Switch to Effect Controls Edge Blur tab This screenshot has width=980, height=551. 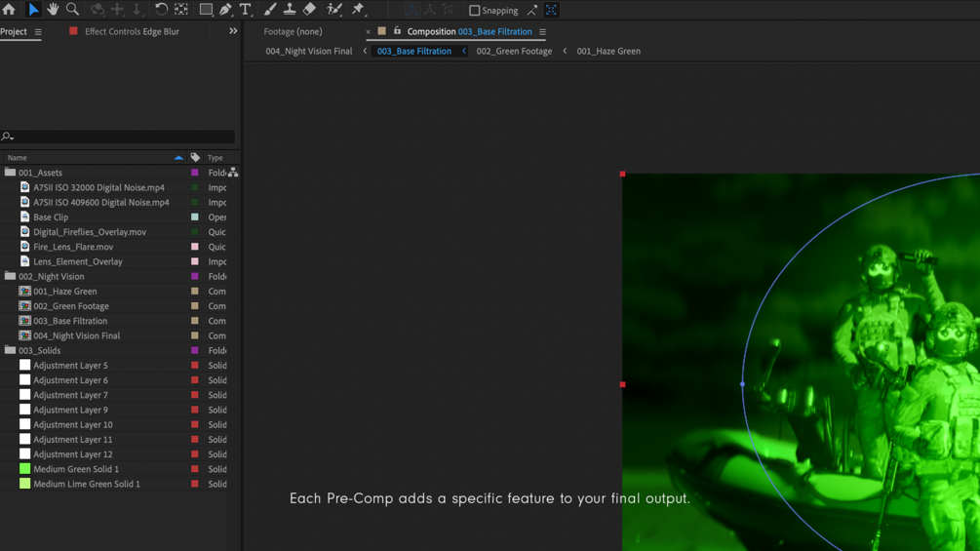132,32
